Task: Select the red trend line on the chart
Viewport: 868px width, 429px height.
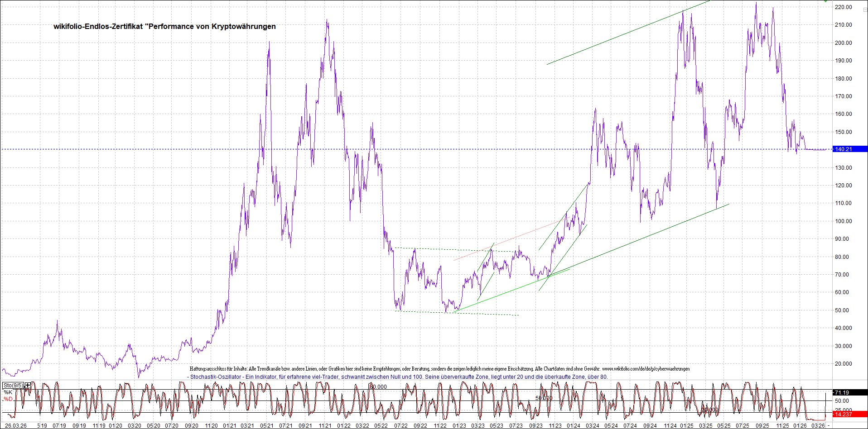Action: tap(507, 240)
